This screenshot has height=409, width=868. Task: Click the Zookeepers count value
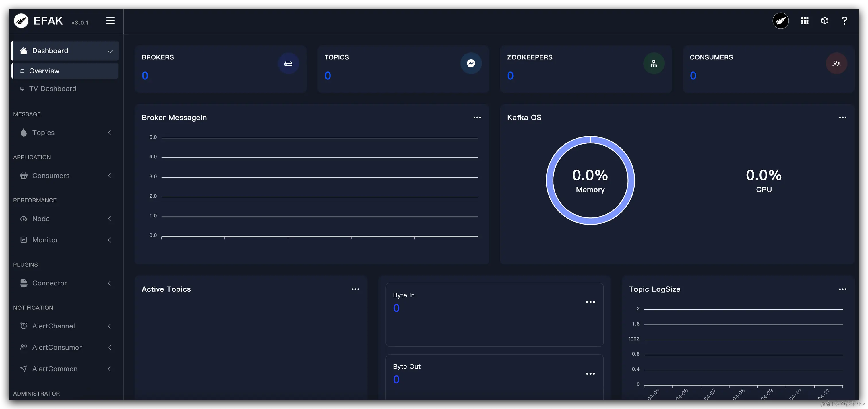tap(510, 76)
